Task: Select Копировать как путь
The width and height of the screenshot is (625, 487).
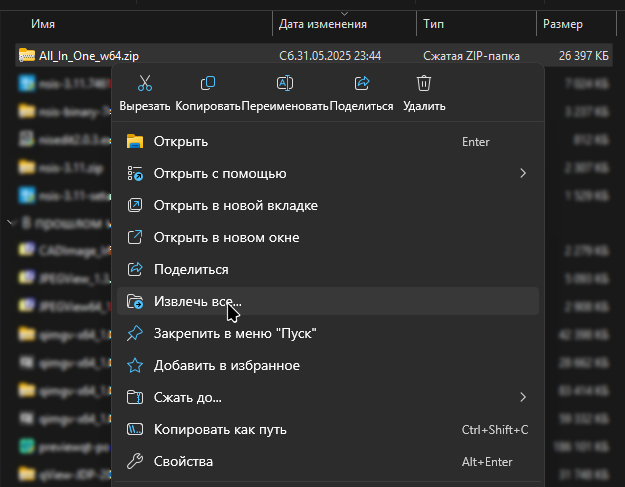Action: pyautogui.click(x=328, y=429)
